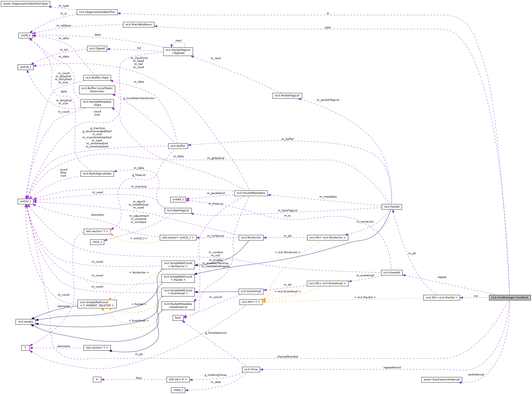Image resolution: width=532 pixels, height=394 pixels.
Task: Open ns3::SimpleRefCount< T, PARENT, DELETER > node
Action: pyautogui.click(x=97, y=304)
